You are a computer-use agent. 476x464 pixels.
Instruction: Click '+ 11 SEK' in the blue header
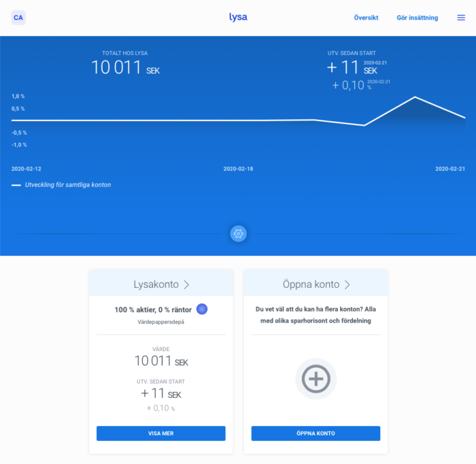pos(352,67)
